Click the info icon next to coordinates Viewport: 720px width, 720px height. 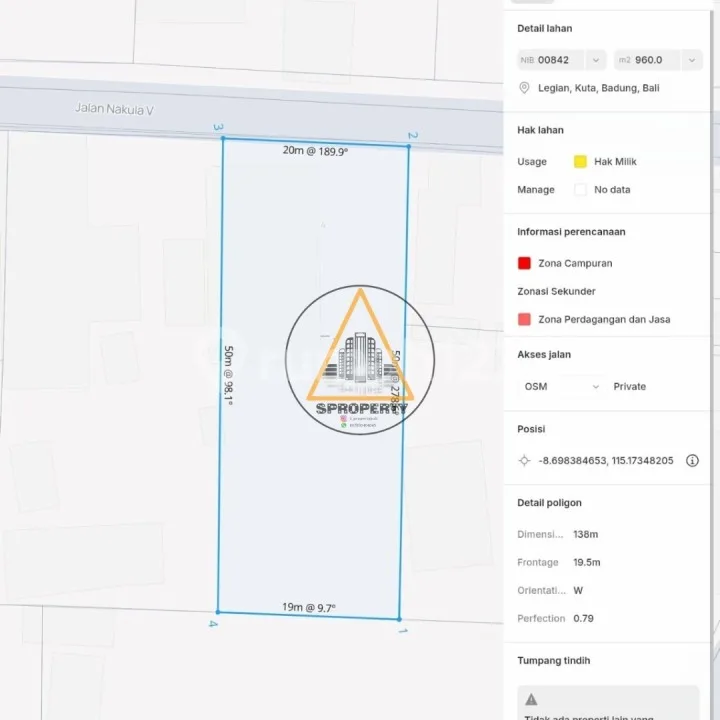point(692,461)
